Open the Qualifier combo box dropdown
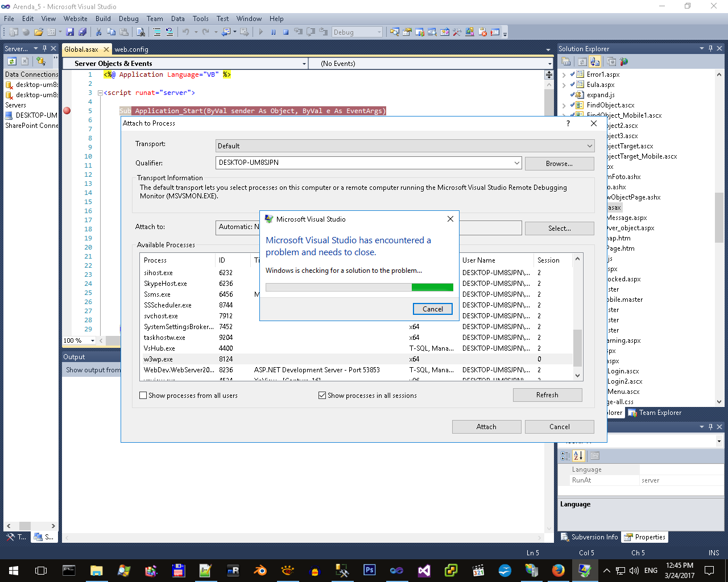 516,163
